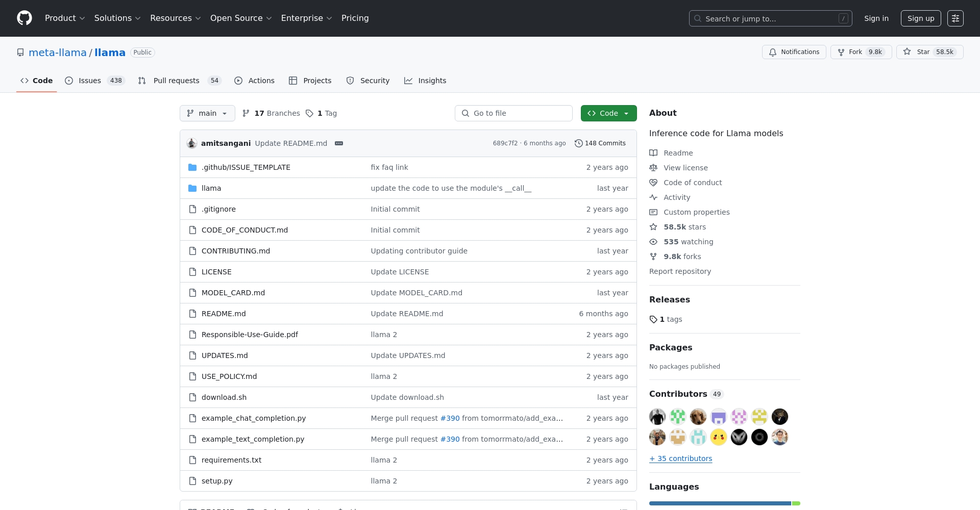This screenshot has height=510, width=980.
Task: Click the Languages bar blue segment
Action: pos(720,503)
